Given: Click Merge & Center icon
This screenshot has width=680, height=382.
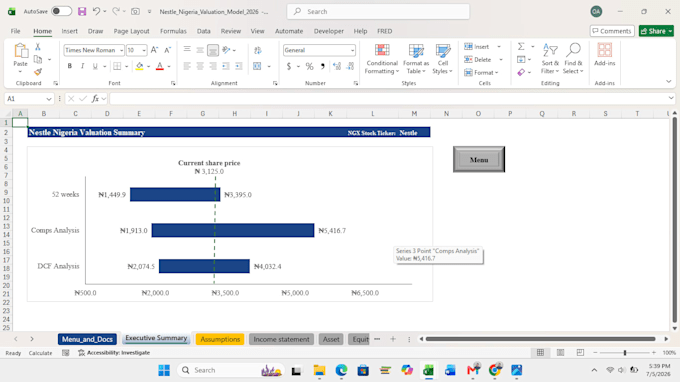Looking at the screenshot, I should coord(257,66).
